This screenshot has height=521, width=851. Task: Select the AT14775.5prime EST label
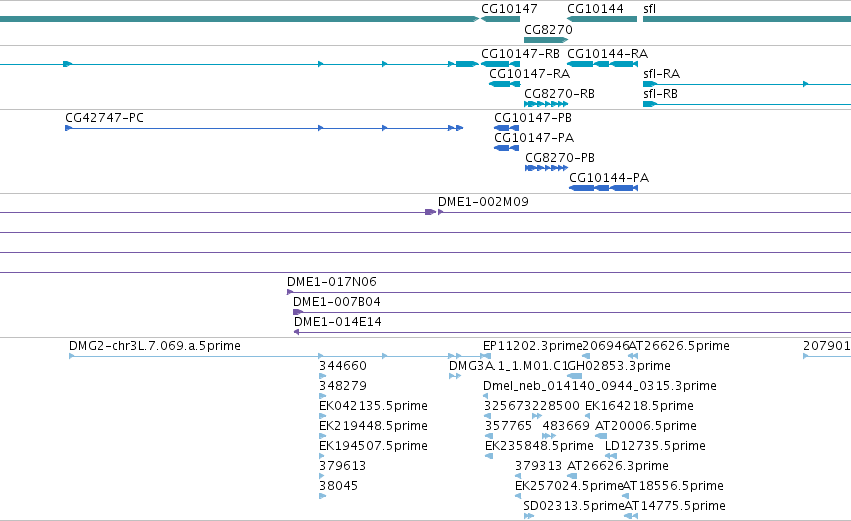[x=675, y=506]
